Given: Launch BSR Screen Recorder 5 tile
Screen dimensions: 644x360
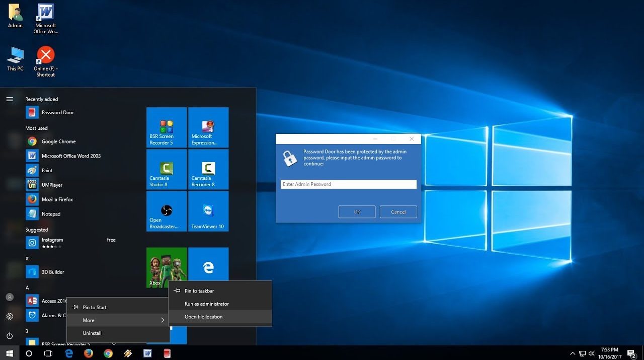Looking at the screenshot, I should 166,127.
